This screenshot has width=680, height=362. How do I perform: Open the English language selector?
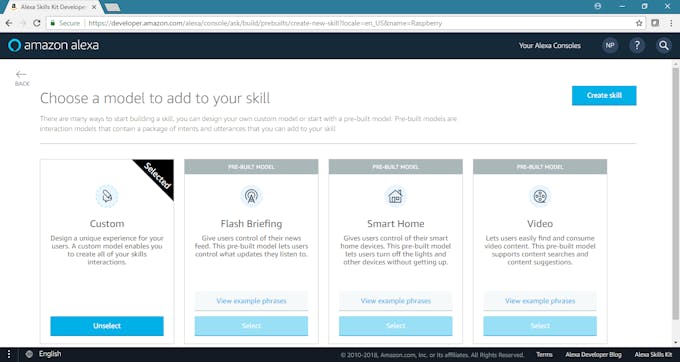43,354
